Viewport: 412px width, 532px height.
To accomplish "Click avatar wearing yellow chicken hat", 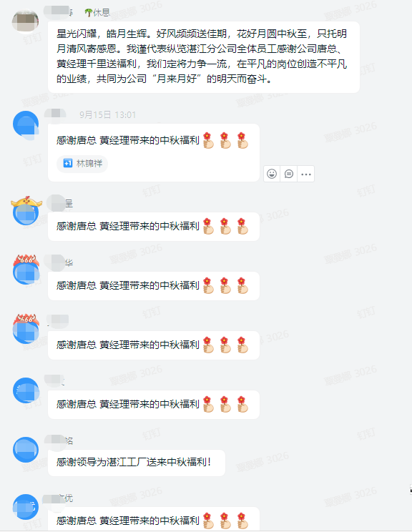I will click(26, 212).
